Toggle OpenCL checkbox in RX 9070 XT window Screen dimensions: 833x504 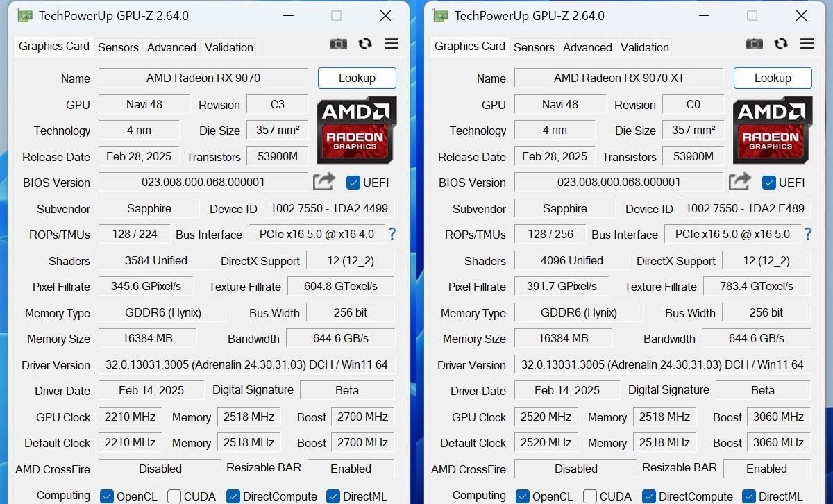523,496
